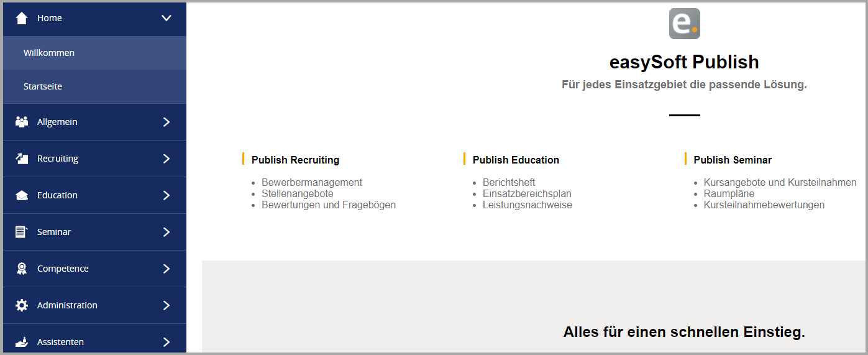Click the Competence award ribbon icon
Image resolution: width=868 pixels, height=355 pixels.
coord(22,269)
